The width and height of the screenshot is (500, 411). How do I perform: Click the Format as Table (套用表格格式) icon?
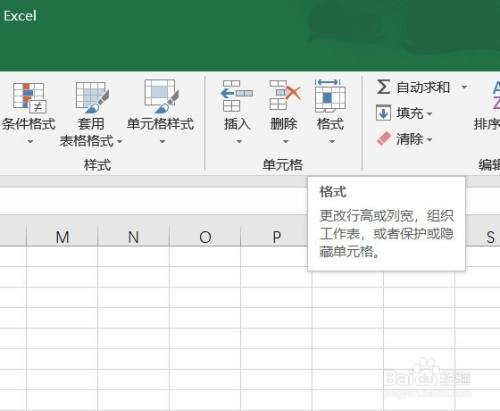[92, 97]
